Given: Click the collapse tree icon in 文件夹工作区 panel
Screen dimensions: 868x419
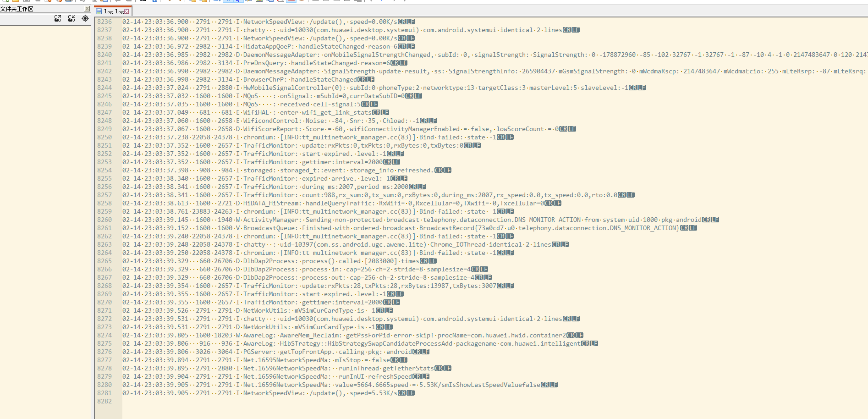Looking at the screenshot, I should tap(71, 19).
